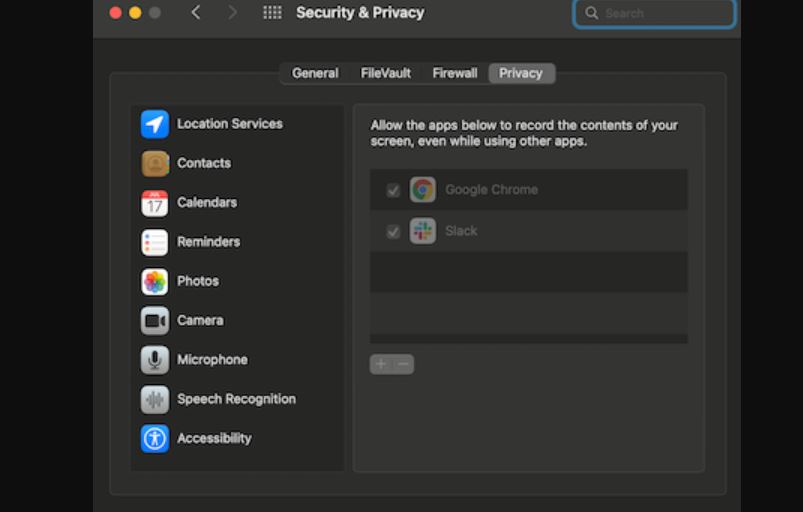The height and width of the screenshot is (512, 803).
Task: Go forward with the right chevron
Action: click(x=232, y=13)
